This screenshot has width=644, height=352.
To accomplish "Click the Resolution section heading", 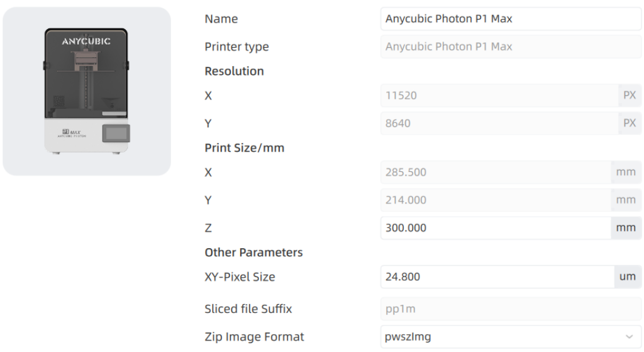I will [x=234, y=71].
